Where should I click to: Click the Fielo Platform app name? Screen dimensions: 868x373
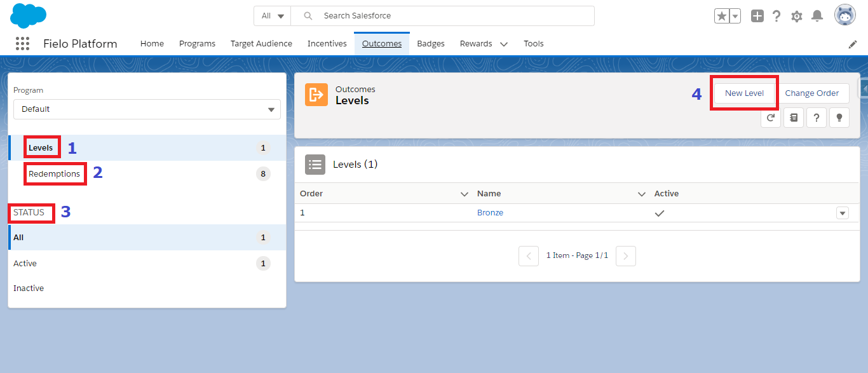[80, 44]
